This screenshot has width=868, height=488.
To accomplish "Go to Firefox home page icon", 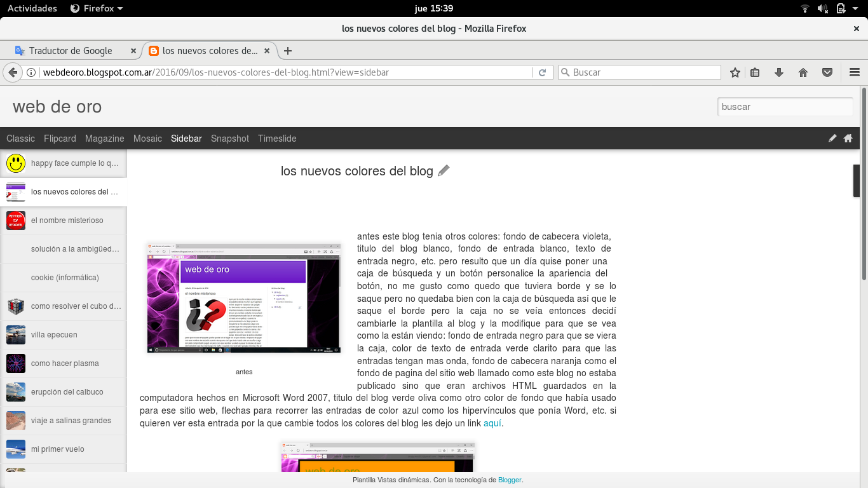I will click(803, 72).
